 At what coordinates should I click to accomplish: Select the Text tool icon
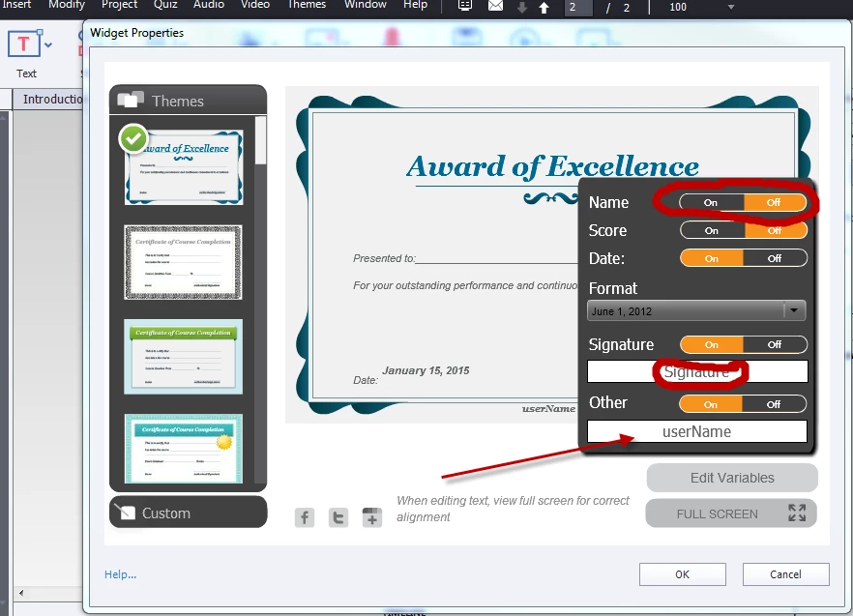tap(23, 44)
